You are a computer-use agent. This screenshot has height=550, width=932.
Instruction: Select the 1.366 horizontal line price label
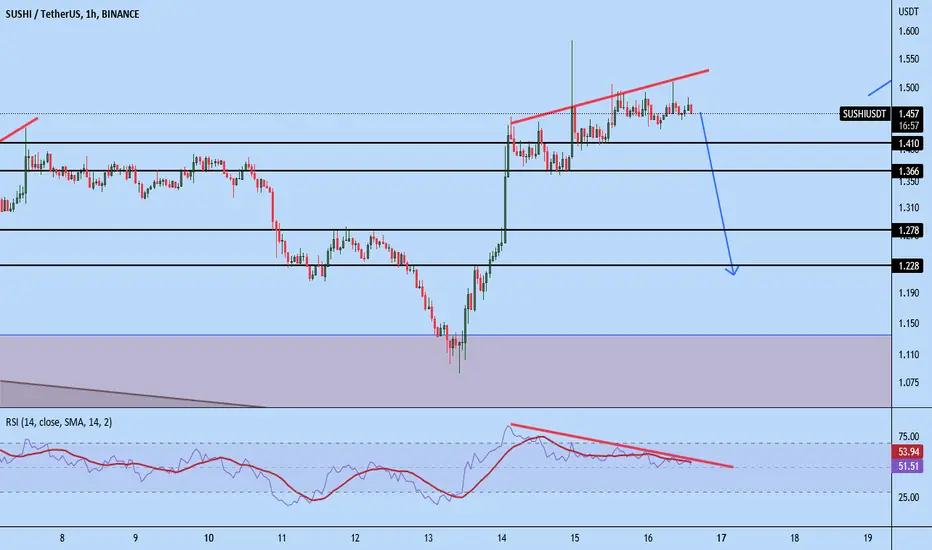(908, 171)
